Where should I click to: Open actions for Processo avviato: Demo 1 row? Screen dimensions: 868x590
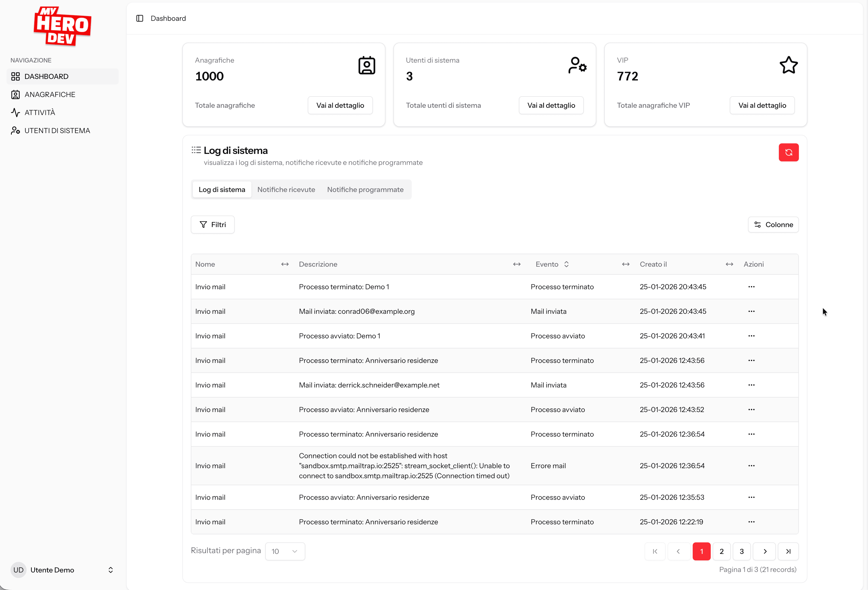click(752, 336)
